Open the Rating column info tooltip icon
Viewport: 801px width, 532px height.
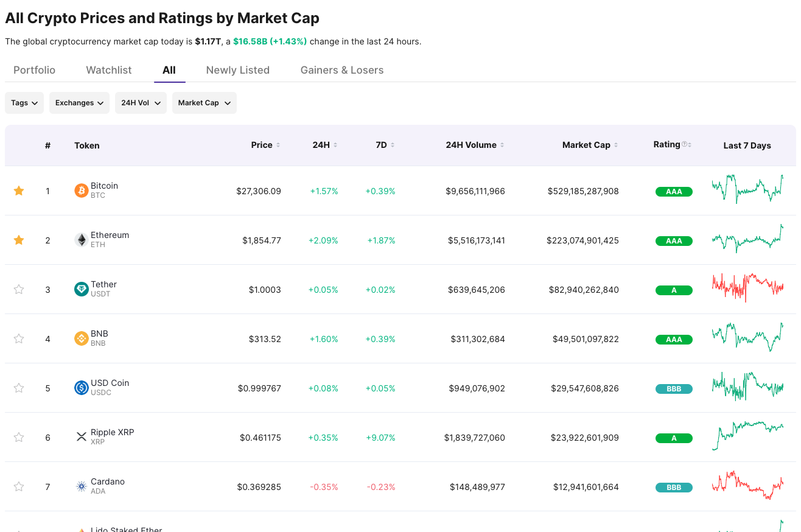tap(684, 144)
